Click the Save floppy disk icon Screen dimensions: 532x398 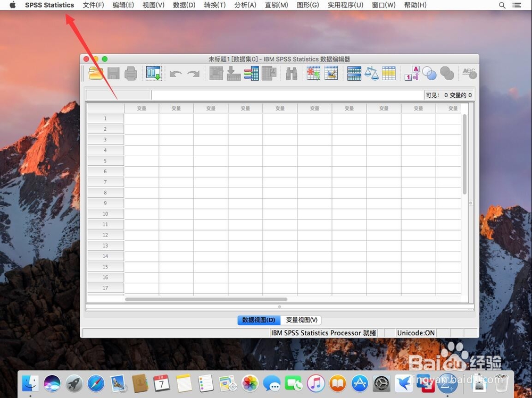114,73
